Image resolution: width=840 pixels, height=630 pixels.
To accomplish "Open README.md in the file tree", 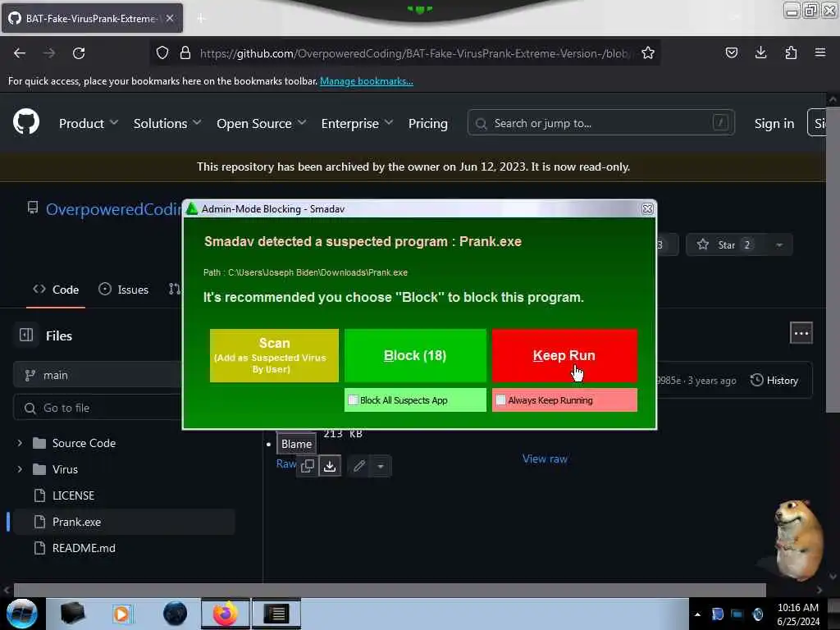I will click(83, 548).
